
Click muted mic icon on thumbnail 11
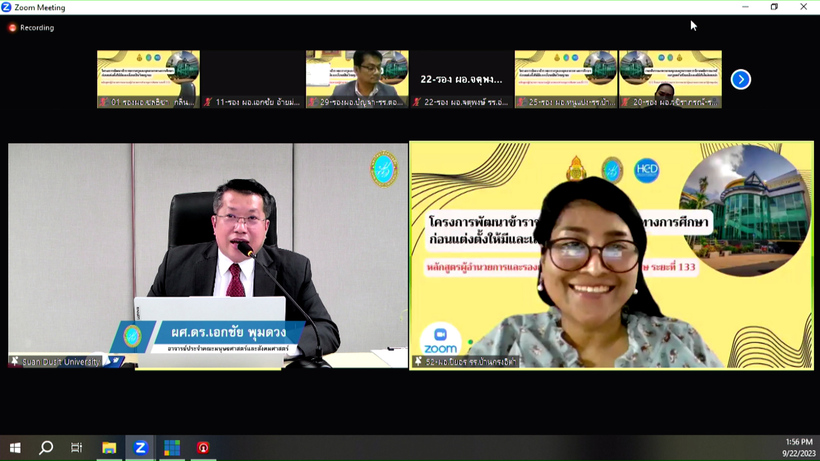[208, 102]
